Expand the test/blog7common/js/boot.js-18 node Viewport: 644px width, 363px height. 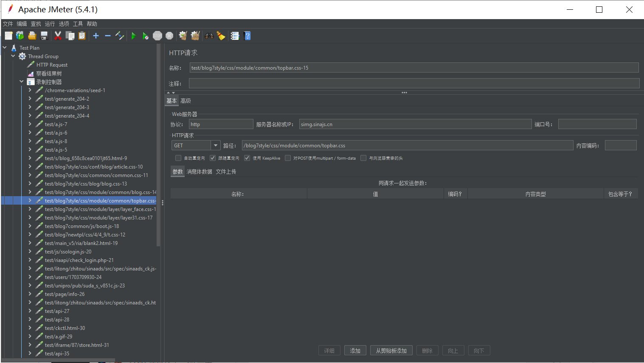[x=30, y=226]
